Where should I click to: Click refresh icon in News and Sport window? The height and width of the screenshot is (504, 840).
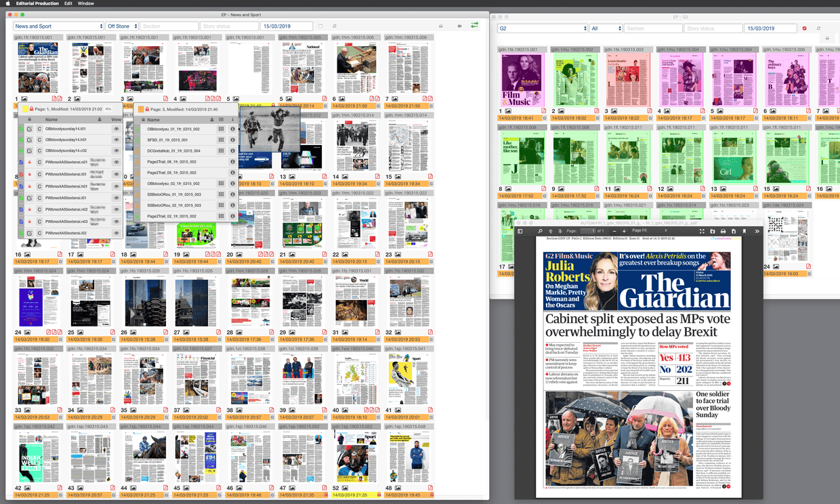[x=335, y=26]
